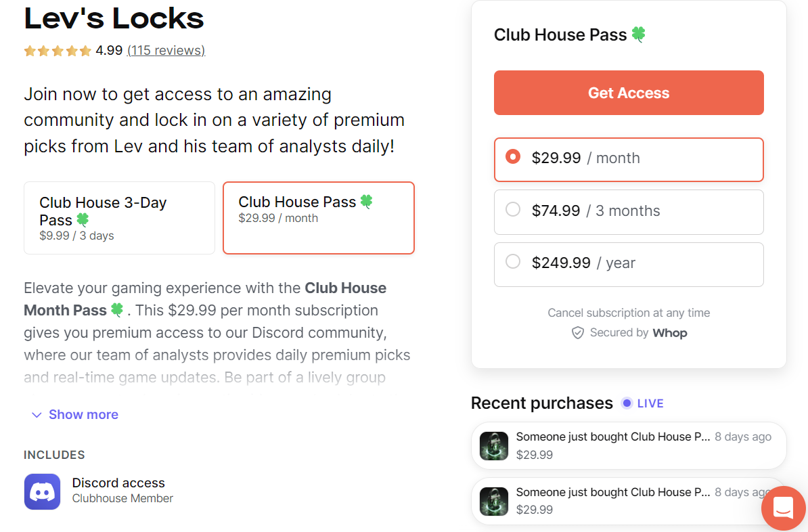Click the Whop link in Secured by text
The width and height of the screenshot is (808, 532).
pos(671,332)
